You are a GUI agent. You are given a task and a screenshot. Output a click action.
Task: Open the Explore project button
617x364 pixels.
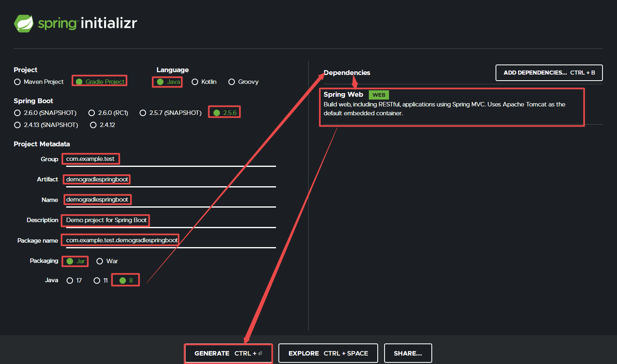pos(328,354)
